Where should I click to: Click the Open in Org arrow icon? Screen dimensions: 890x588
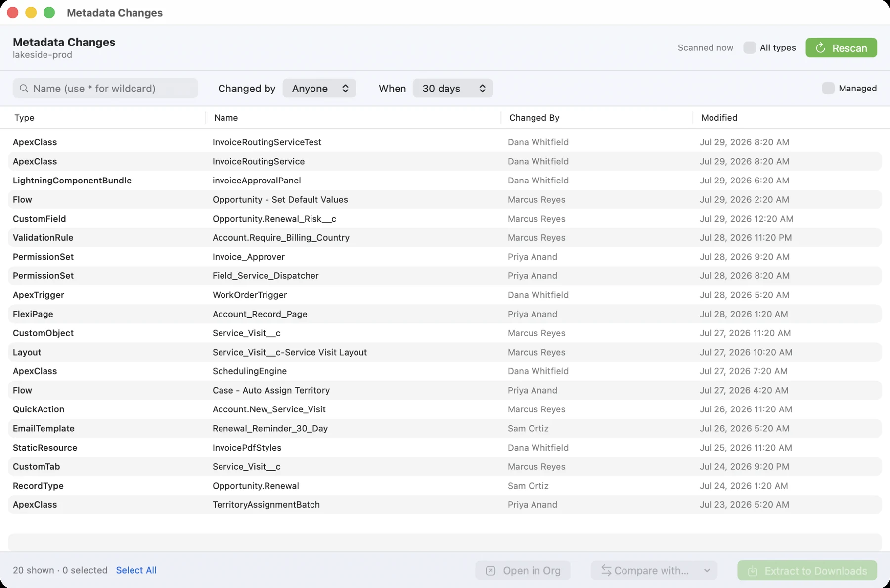pos(490,571)
